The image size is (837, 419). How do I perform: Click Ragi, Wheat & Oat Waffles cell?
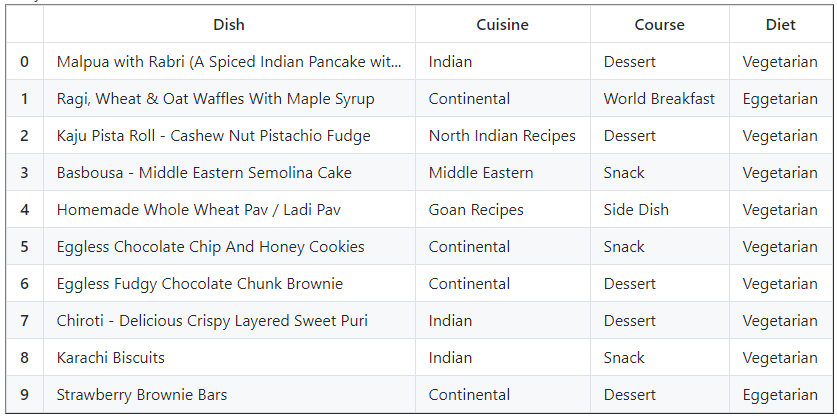tap(216, 99)
